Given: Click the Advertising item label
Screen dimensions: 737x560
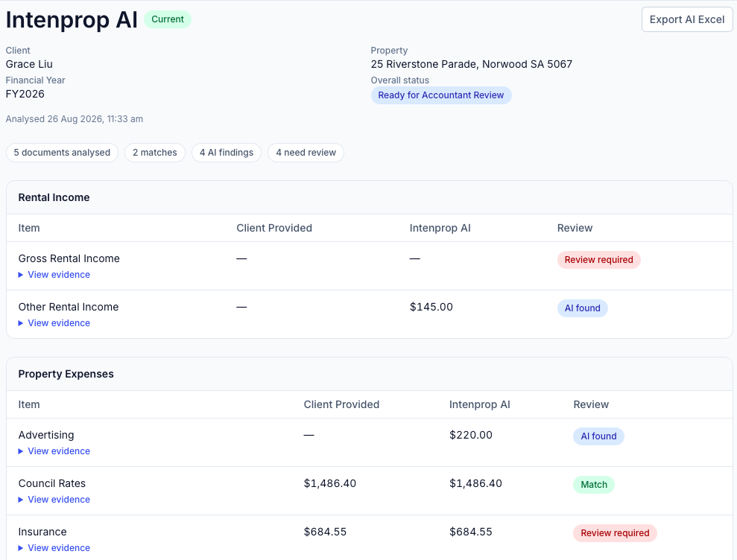Looking at the screenshot, I should click(46, 435).
